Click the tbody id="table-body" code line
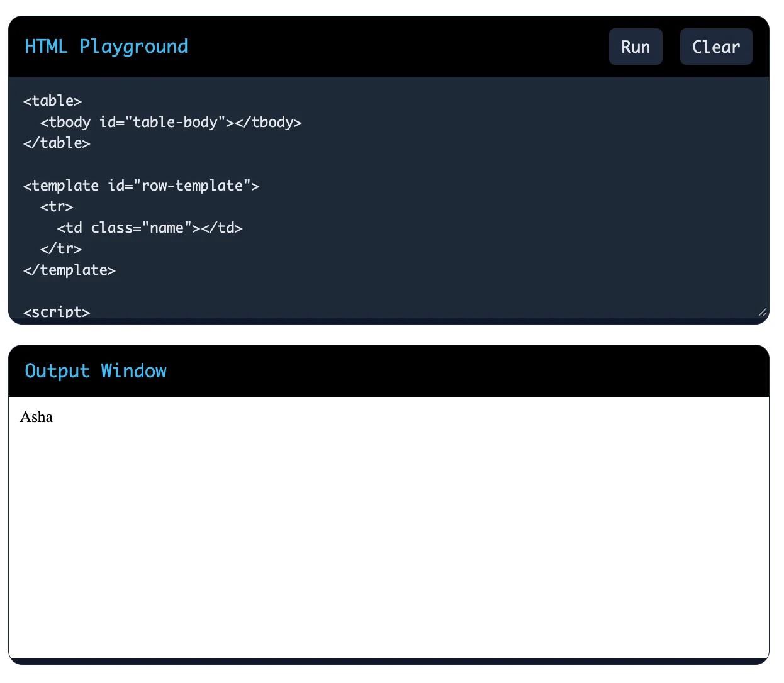The height and width of the screenshot is (683, 784). (171, 122)
